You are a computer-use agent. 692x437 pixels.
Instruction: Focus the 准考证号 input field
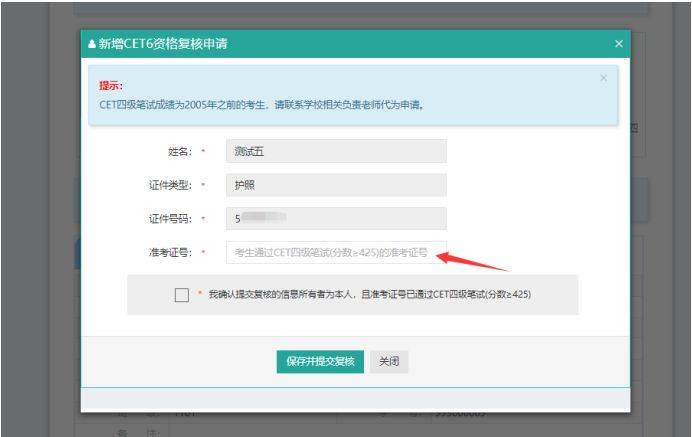336,252
